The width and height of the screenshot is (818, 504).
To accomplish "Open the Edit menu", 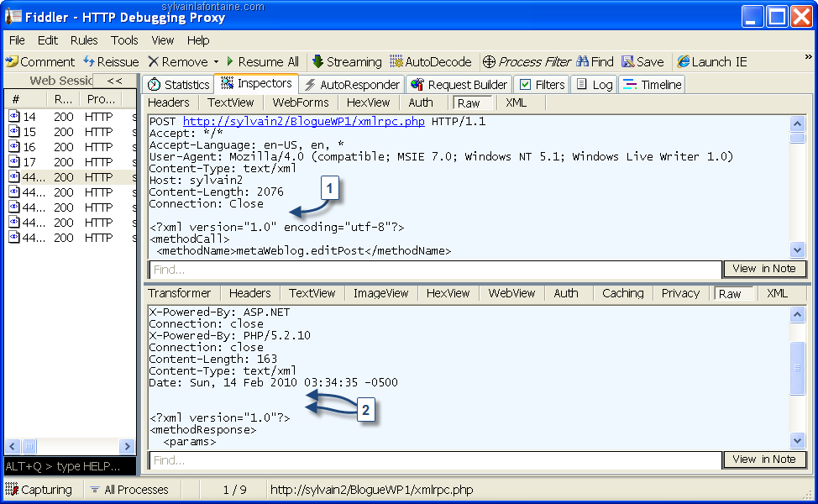I will click(48, 40).
